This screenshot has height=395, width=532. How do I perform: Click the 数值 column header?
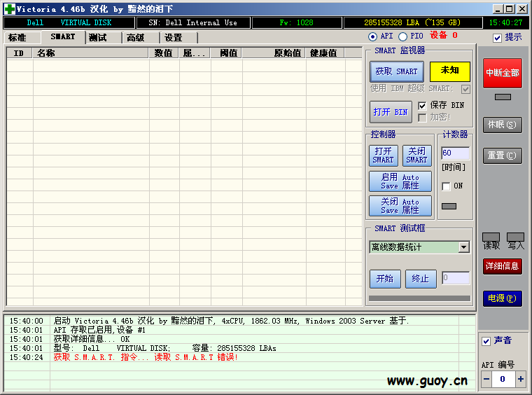click(164, 53)
